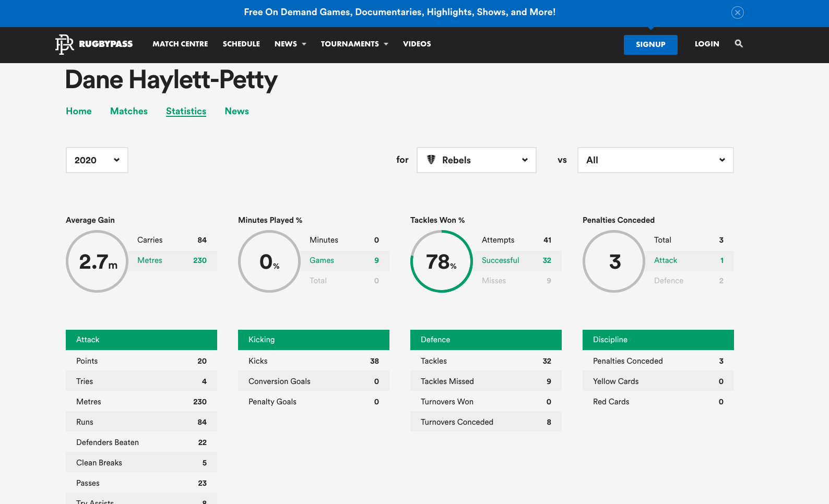
Task: Select Carries row in Average Gain
Action: tap(173, 240)
